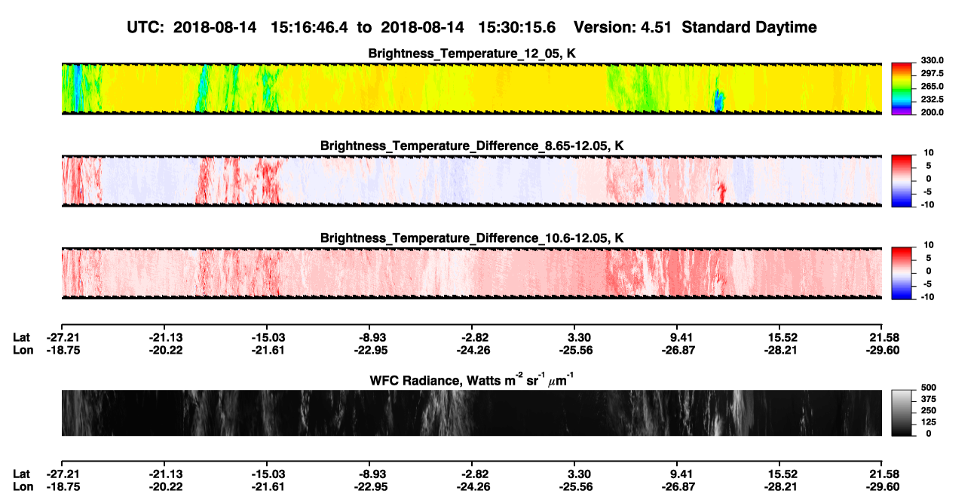Click the Brightness_Temperature_12_05, K panel title
The height and width of the screenshot is (503, 980).
(x=472, y=54)
